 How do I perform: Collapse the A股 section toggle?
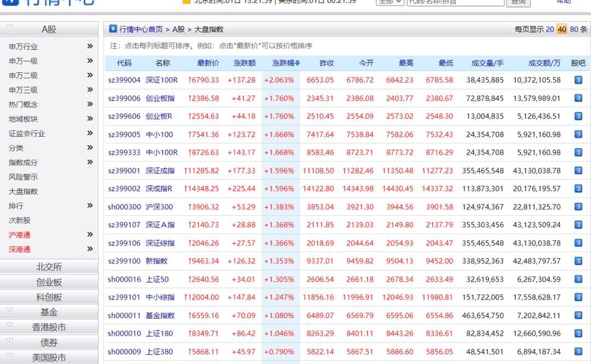click(x=10, y=28)
